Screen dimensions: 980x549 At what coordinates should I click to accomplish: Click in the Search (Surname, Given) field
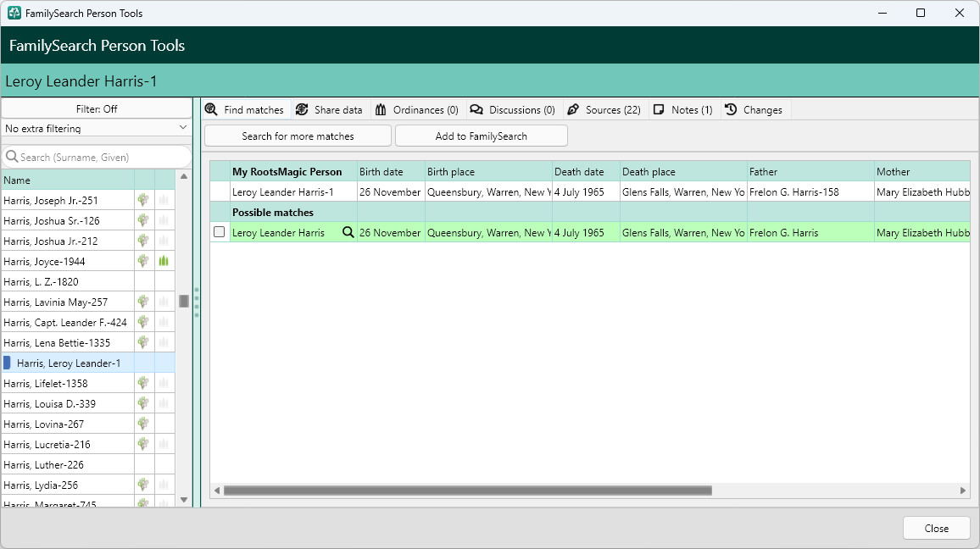point(97,157)
